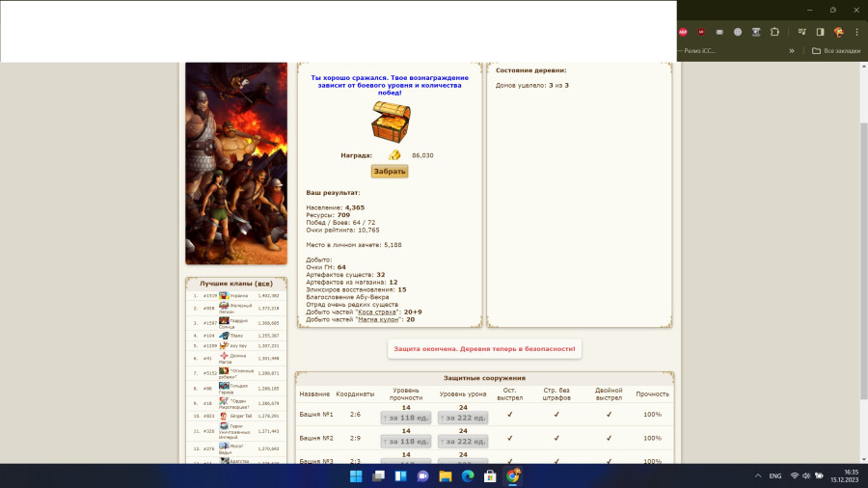Click the page vertical scrollbar
This screenshot has height=488, width=868.
(863, 260)
